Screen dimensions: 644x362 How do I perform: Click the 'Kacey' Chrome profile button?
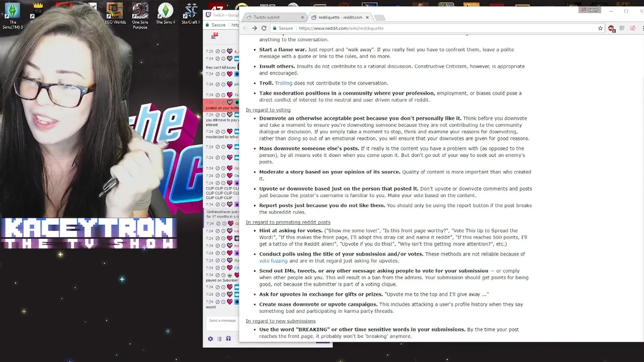[x=590, y=10]
